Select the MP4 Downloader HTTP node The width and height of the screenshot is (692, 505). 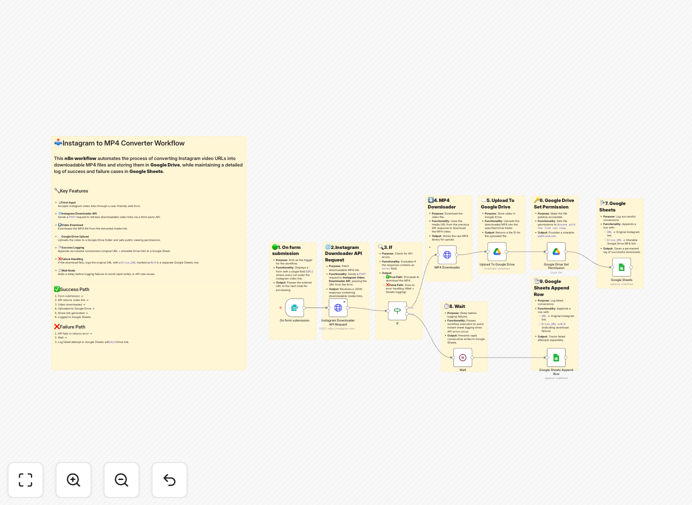[x=447, y=255]
